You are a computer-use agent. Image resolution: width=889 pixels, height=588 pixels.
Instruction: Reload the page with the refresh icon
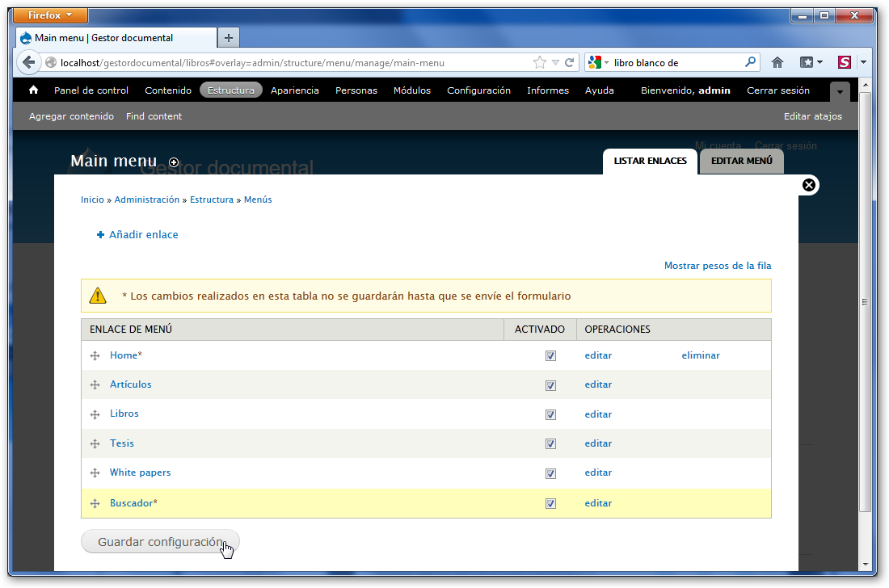click(570, 62)
